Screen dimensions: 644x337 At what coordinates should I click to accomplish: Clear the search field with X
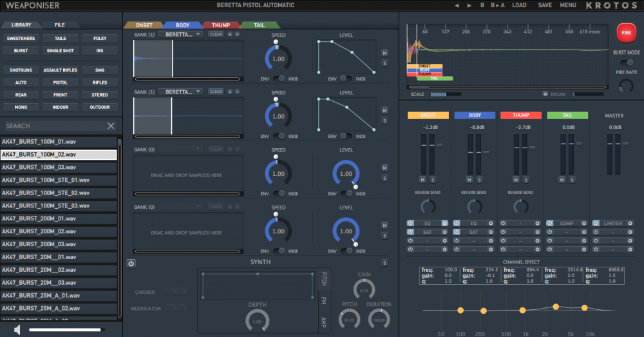point(111,126)
